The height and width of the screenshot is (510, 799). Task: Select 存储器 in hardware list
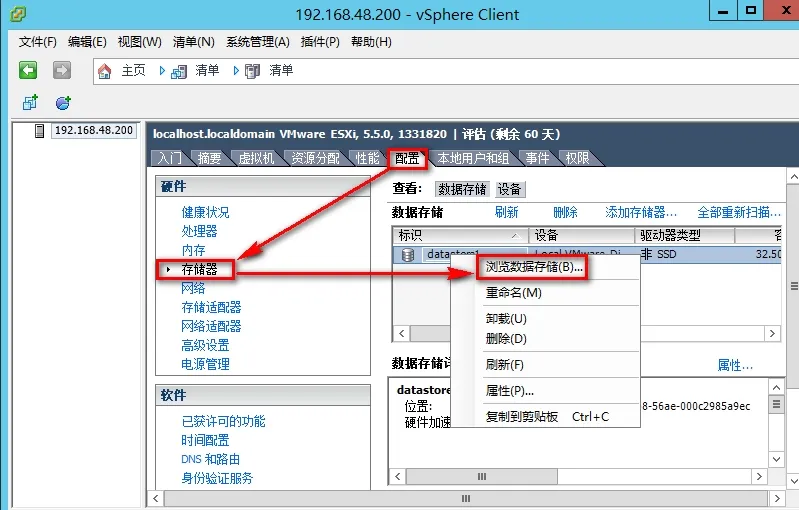pyautogui.click(x=199, y=269)
